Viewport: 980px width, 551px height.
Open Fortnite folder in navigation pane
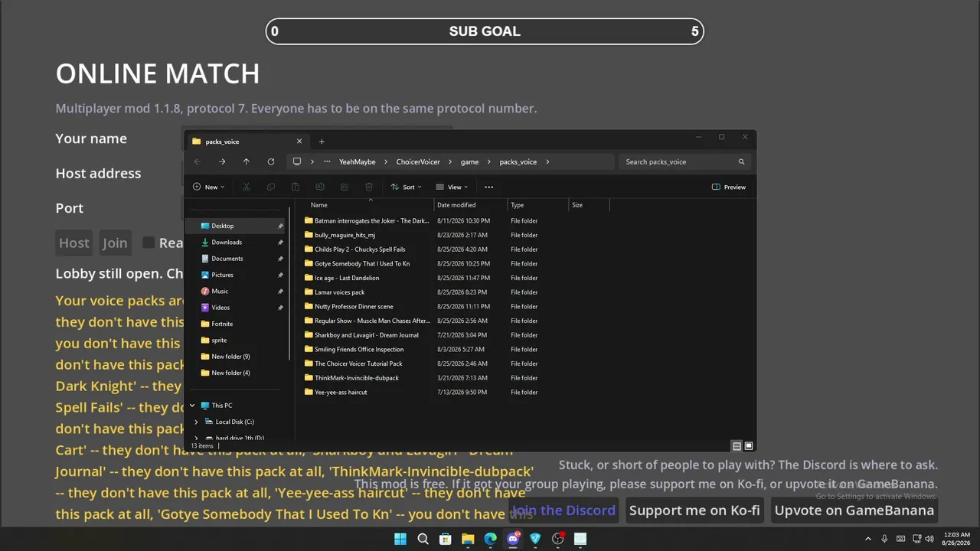[236, 324]
